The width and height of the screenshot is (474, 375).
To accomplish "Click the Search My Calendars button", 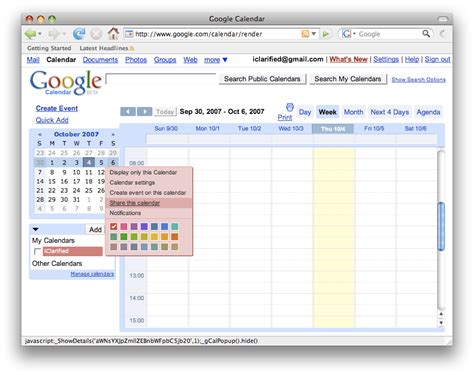I will 348,79.
